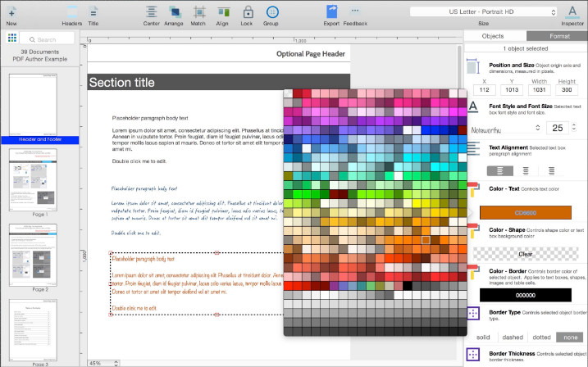Image resolution: width=588 pixels, height=367 pixels.
Task: Select left text alignment
Action: 500,170
